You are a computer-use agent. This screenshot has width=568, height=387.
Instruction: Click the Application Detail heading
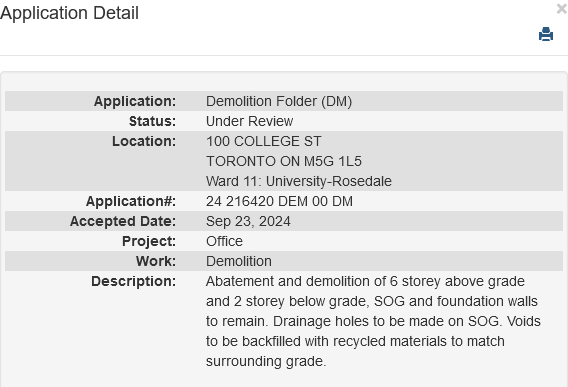click(x=69, y=13)
